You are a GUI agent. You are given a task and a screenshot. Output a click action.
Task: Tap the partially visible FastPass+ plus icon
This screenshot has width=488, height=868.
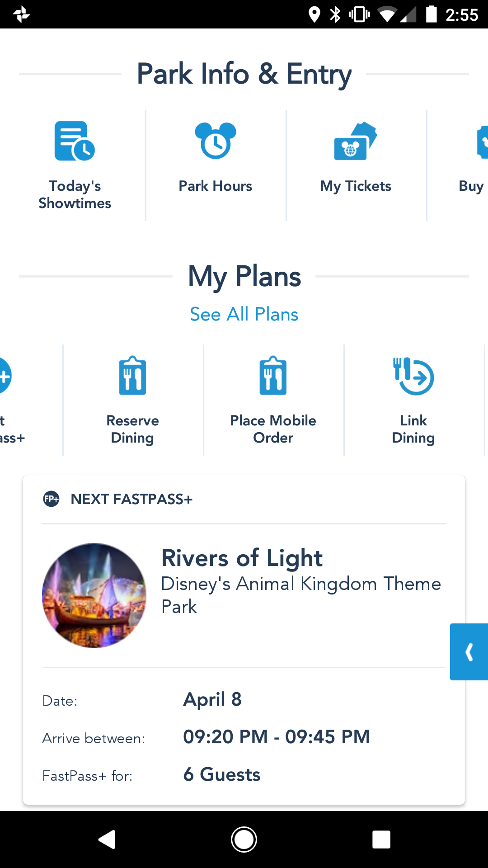5,376
